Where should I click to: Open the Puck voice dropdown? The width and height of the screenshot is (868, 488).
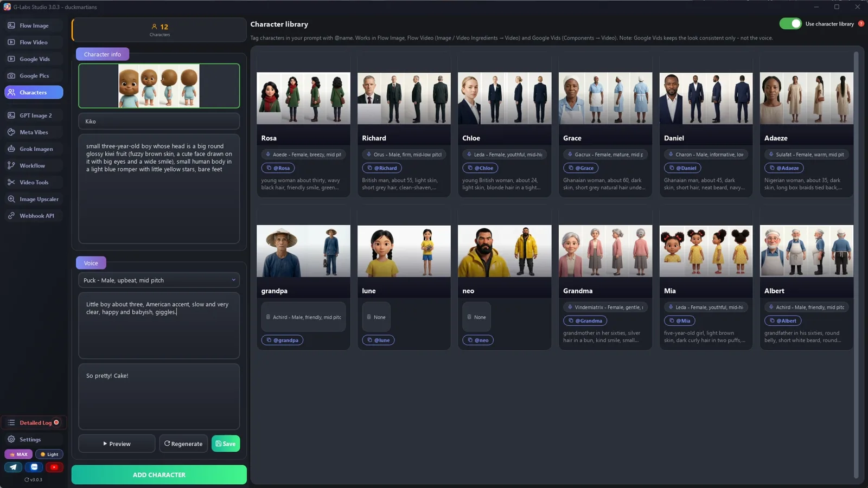[x=159, y=280]
